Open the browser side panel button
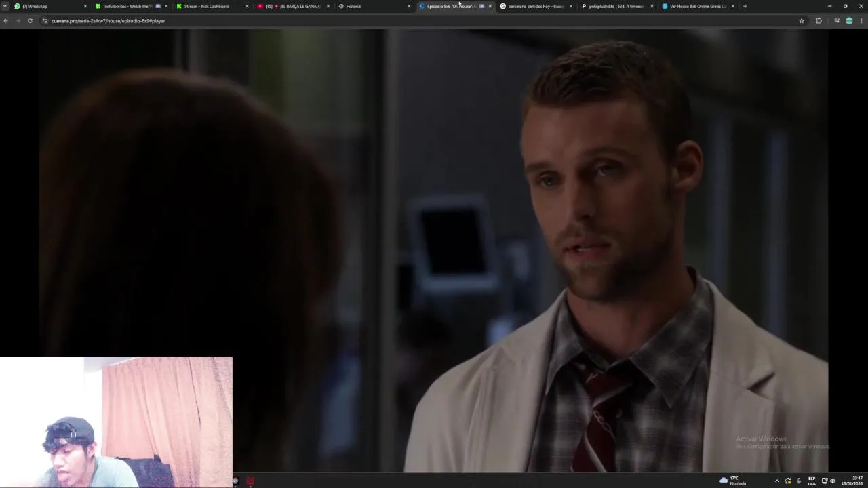Screen dimensions: 868x488 (837, 21)
